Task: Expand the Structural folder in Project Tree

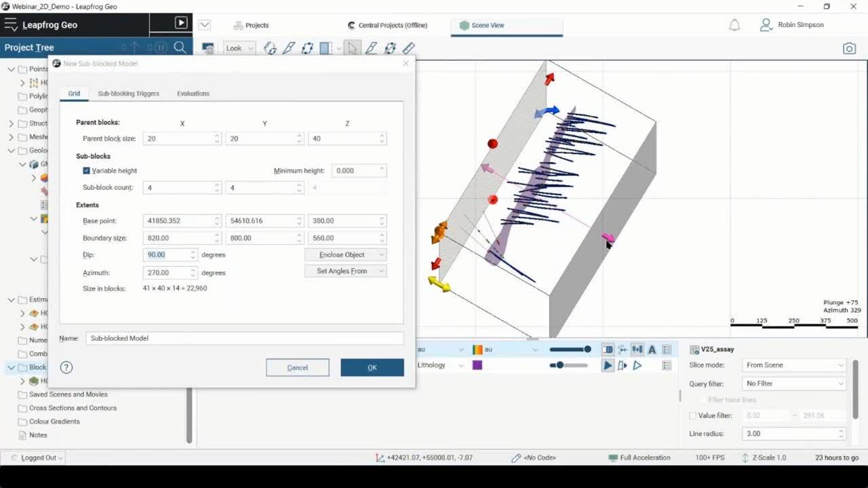Action: (11, 123)
